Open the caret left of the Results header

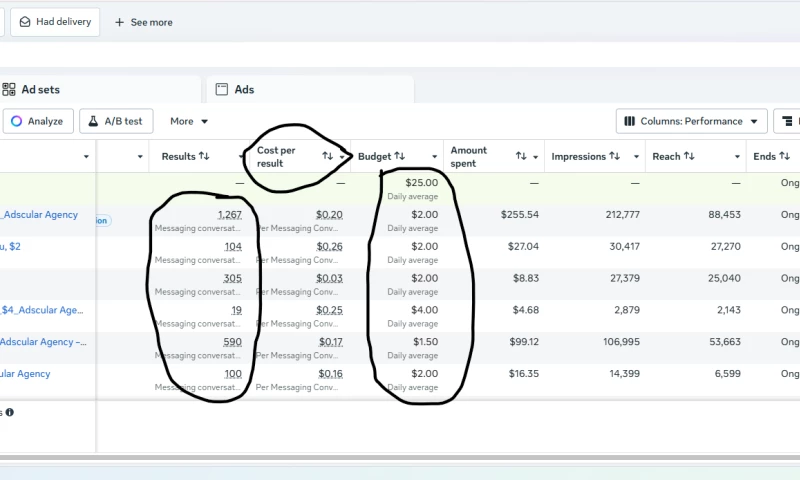[140, 157]
